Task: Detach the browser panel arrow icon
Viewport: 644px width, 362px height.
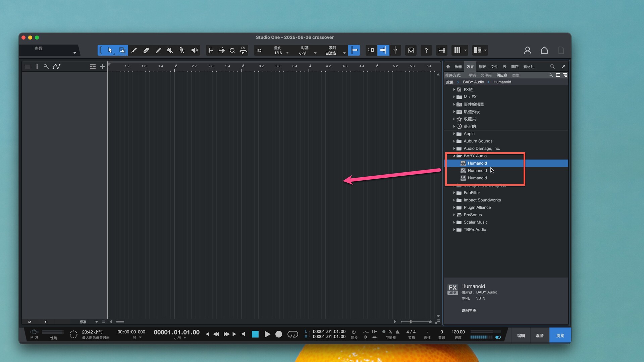Action: point(563,66)
